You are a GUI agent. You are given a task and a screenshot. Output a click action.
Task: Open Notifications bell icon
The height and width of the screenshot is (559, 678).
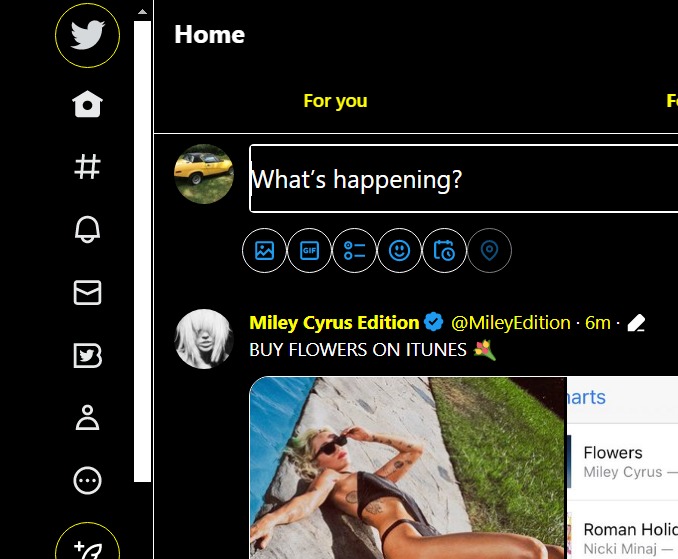pyautogui.click(x=87, y=229)
